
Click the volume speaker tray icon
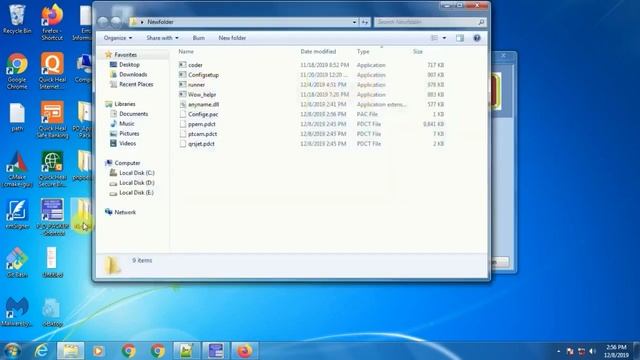tap(592, 351)
